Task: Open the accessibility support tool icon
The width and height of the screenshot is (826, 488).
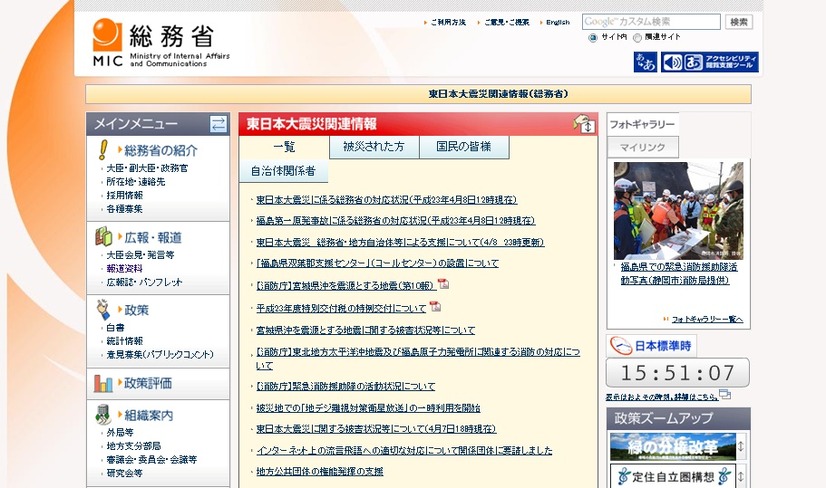Action: [710, 62]
